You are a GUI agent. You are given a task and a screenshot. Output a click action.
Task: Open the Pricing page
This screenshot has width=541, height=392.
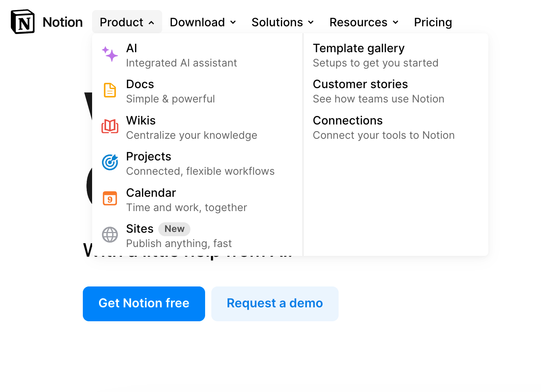point(433,22)
